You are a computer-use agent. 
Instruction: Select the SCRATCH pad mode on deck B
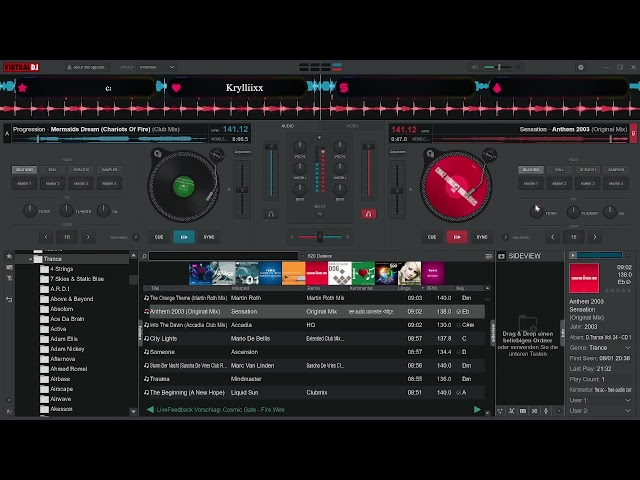[x=588, y=169]
